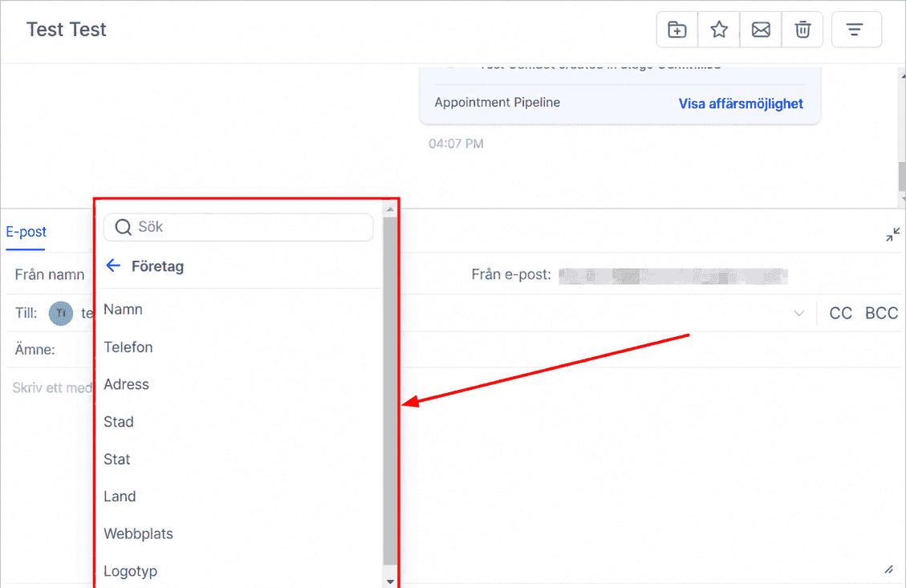Add BCC recipients
906x588 pixels.
(x=881, y=314)
